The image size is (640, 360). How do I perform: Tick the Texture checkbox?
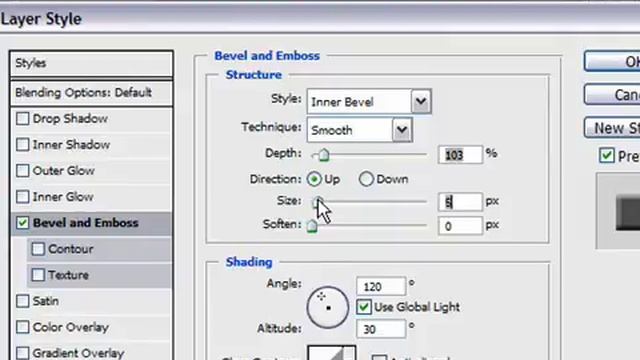point(38,275)
